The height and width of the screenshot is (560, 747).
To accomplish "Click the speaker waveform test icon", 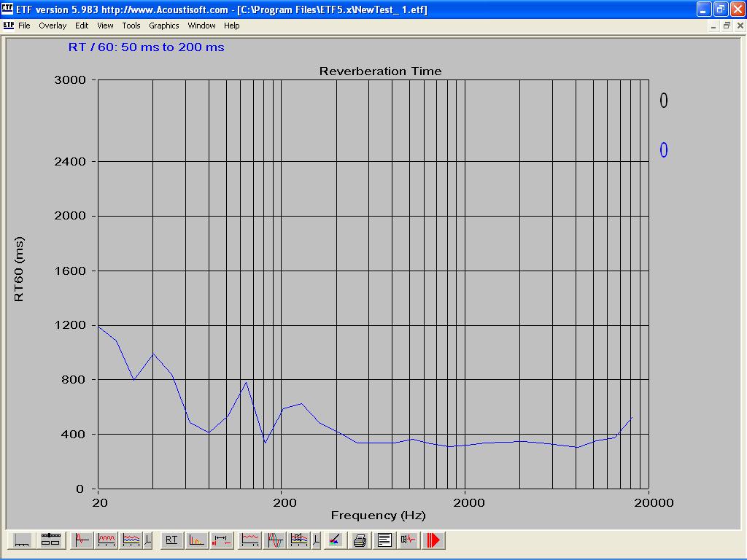I will click(409, 540).
